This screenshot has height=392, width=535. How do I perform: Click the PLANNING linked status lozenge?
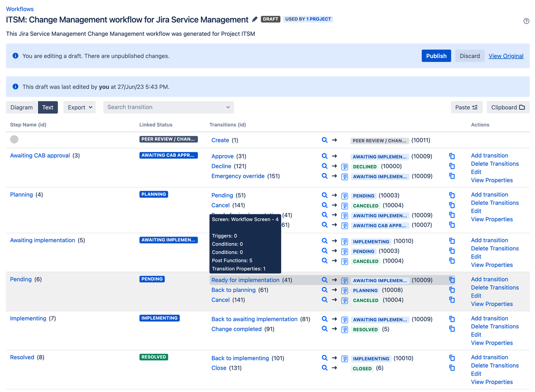(x=154, y=194)
